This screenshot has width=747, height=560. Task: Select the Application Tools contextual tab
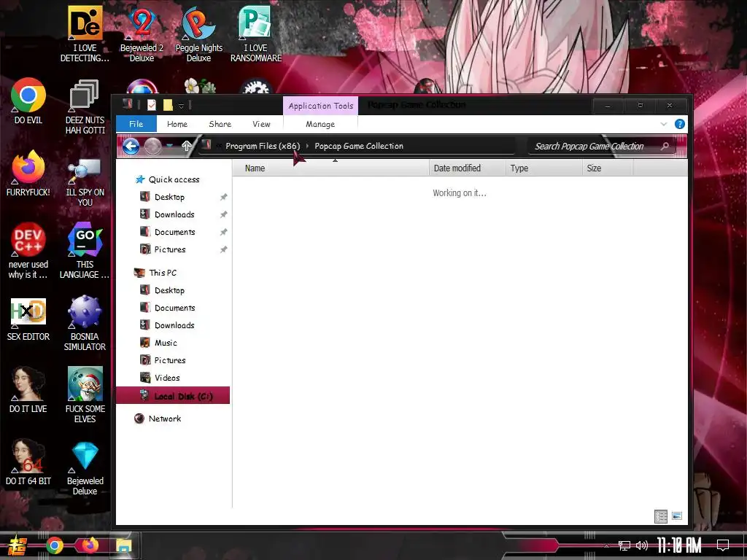tap(321, 106)
